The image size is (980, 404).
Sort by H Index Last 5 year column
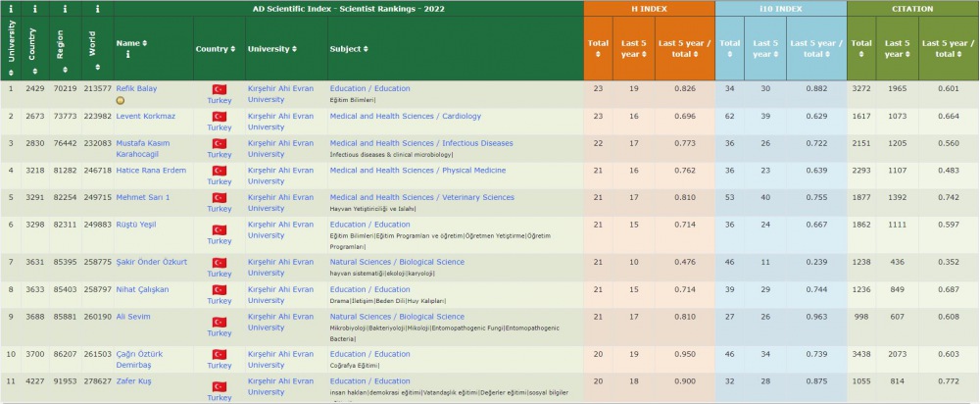pos(634,48)
